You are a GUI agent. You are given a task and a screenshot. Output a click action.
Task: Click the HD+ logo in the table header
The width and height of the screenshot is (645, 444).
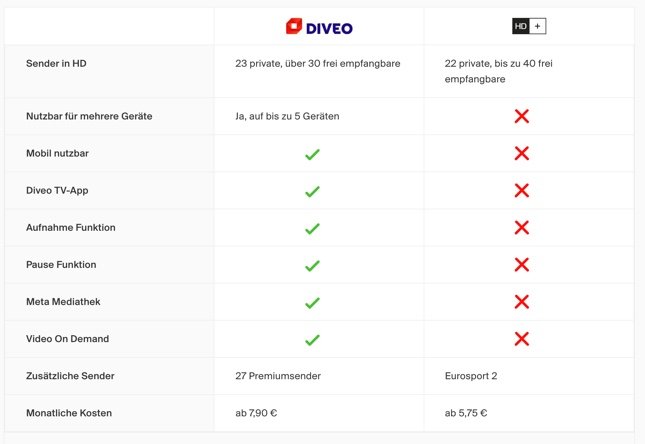pos(529,27)
